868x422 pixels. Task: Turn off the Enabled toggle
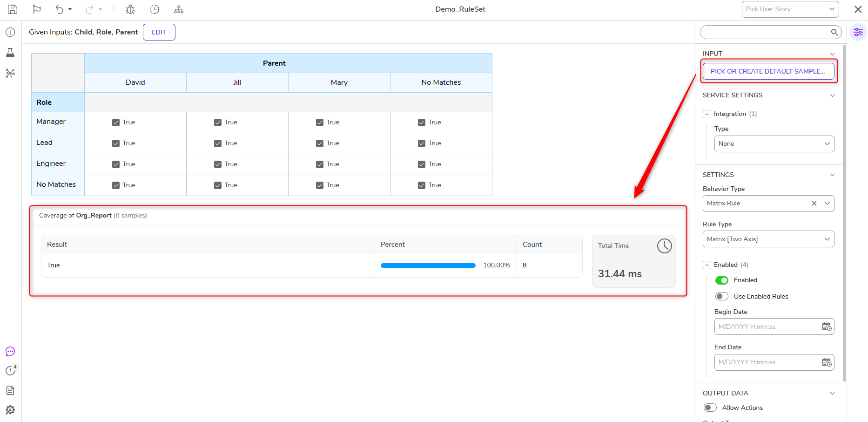[722, 280]
